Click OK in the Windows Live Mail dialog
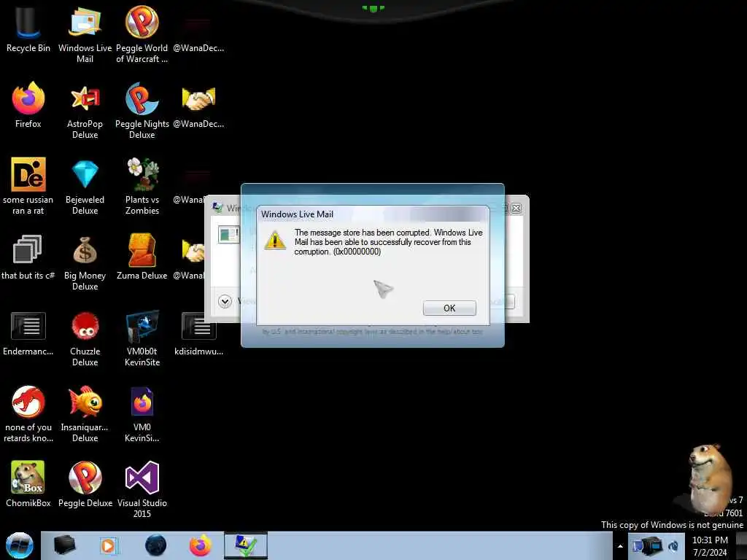The width and height of the screenshot is (747, 560). click(x=449, y=308)
